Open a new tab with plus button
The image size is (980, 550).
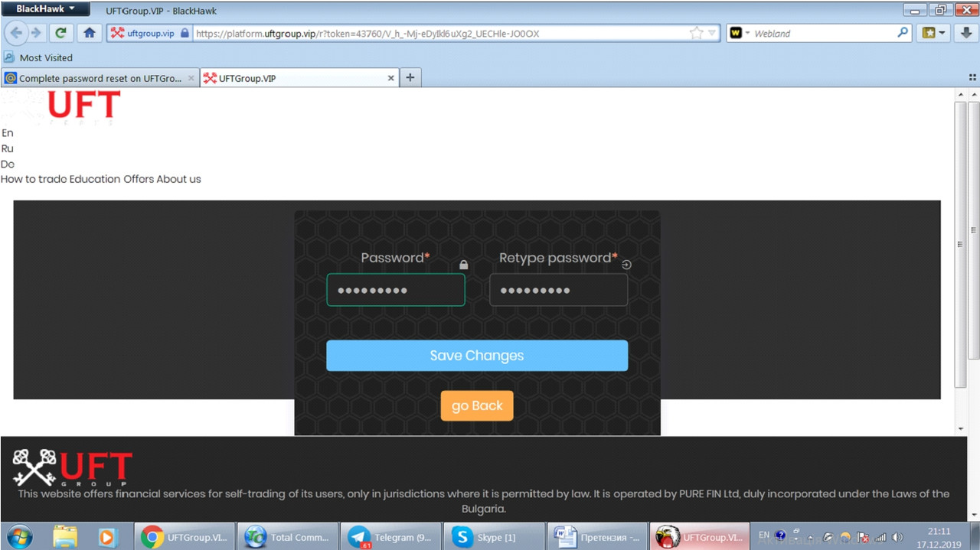[410, 77]
